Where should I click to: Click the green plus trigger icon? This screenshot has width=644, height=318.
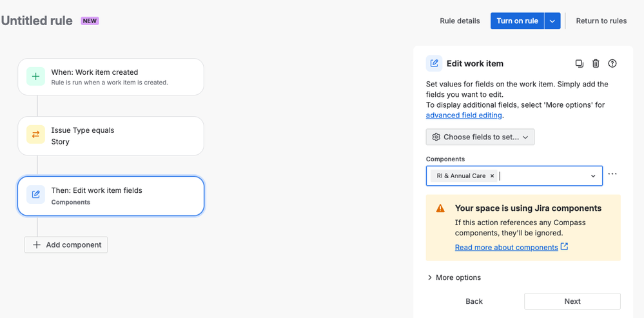36,77
